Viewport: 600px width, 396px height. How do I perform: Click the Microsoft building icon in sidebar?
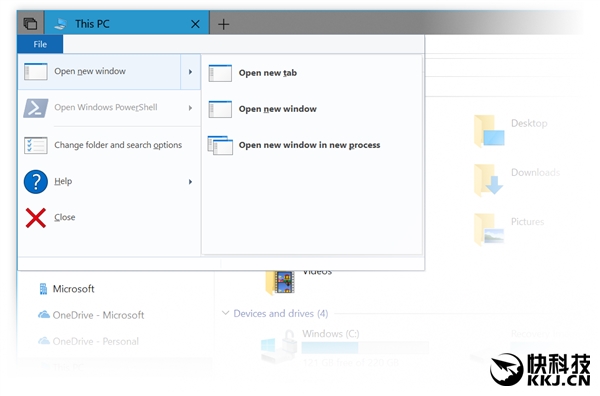(43, 289)
